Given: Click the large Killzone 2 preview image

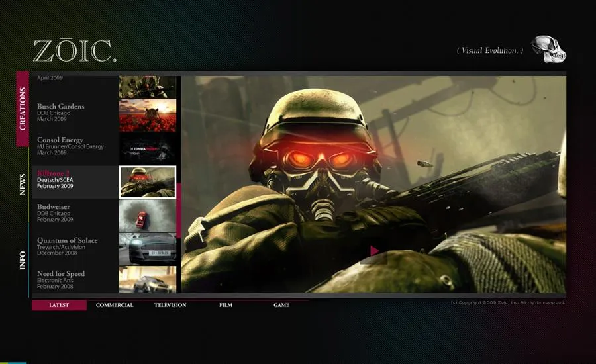Looking at the screenshot, I should [x=373, y=184].
